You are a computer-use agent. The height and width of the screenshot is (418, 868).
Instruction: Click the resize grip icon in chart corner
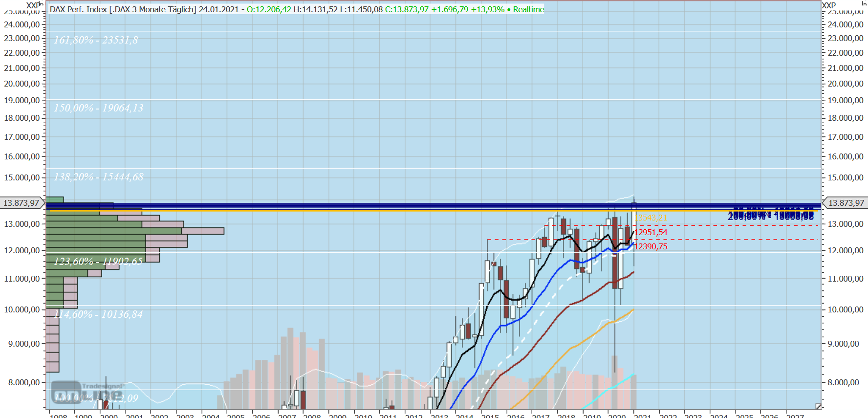click(818, 406)
